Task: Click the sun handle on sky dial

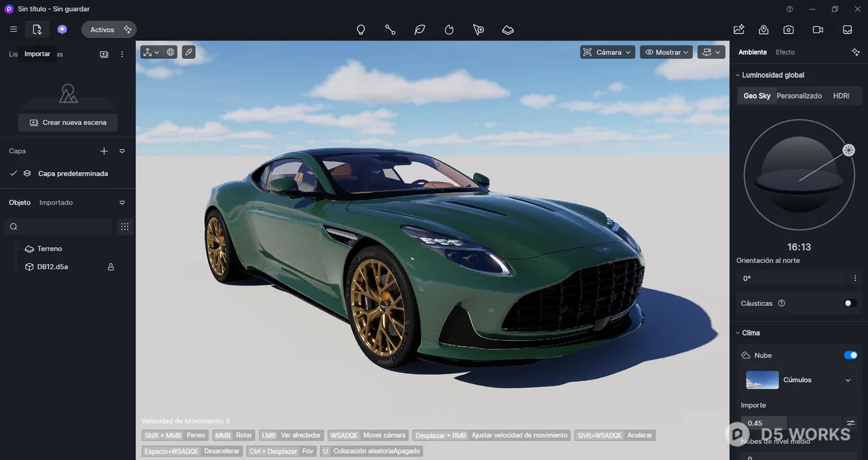Action: point(848,151)
